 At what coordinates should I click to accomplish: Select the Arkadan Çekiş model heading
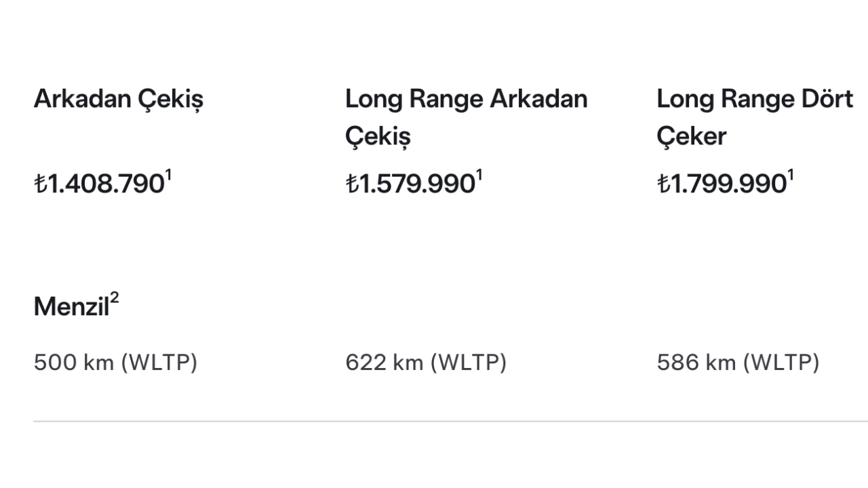(119, 101)
